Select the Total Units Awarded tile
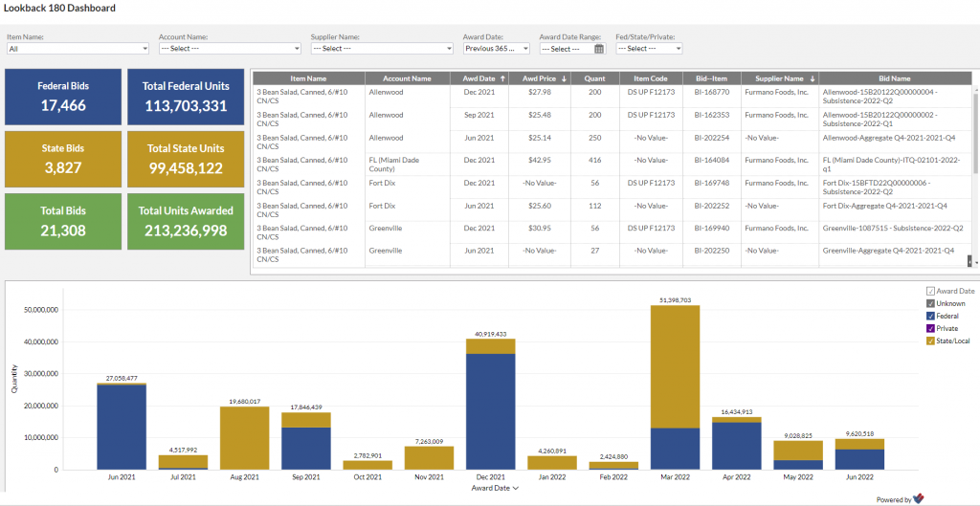Screen dimensions: 980x506 tap(186, 221)
